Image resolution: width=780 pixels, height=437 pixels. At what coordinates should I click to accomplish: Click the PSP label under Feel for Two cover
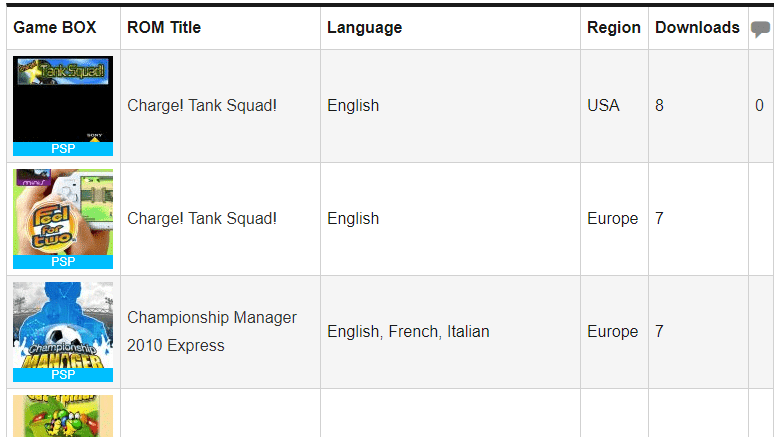click(63, 262)
